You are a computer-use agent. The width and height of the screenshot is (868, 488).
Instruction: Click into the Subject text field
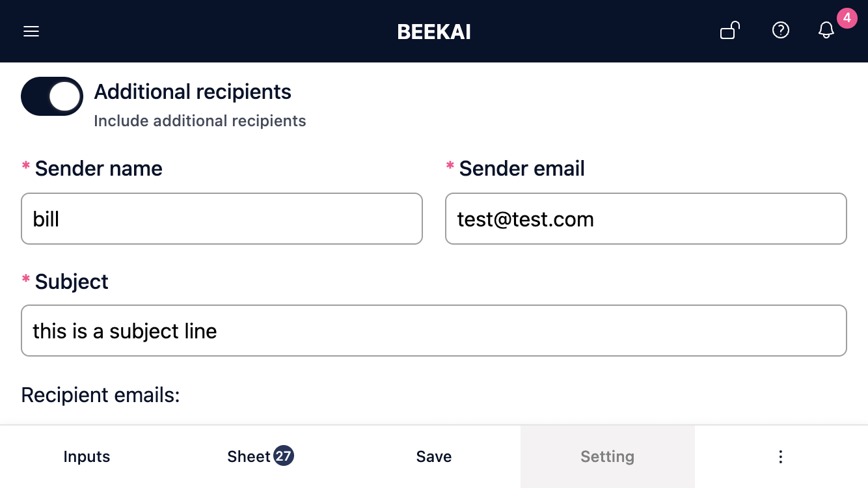434,331
